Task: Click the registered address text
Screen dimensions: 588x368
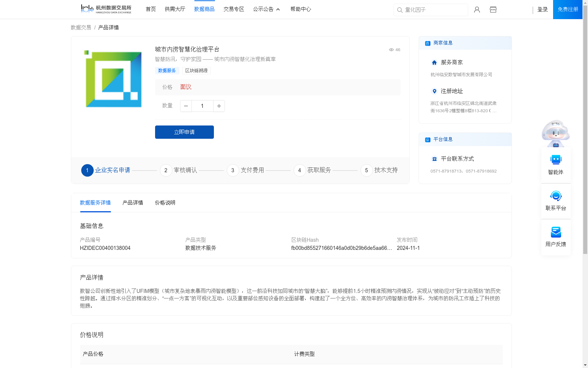Action: [463, 107]
